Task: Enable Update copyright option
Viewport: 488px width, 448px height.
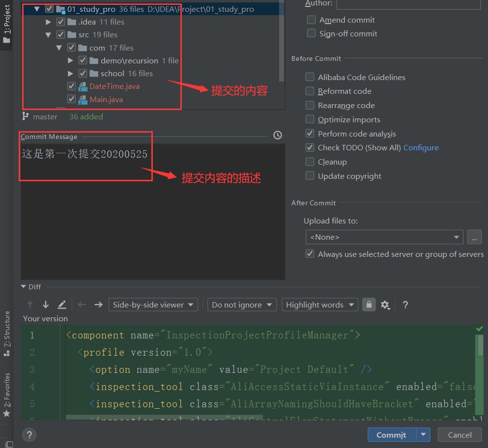Action: point(310,176)
